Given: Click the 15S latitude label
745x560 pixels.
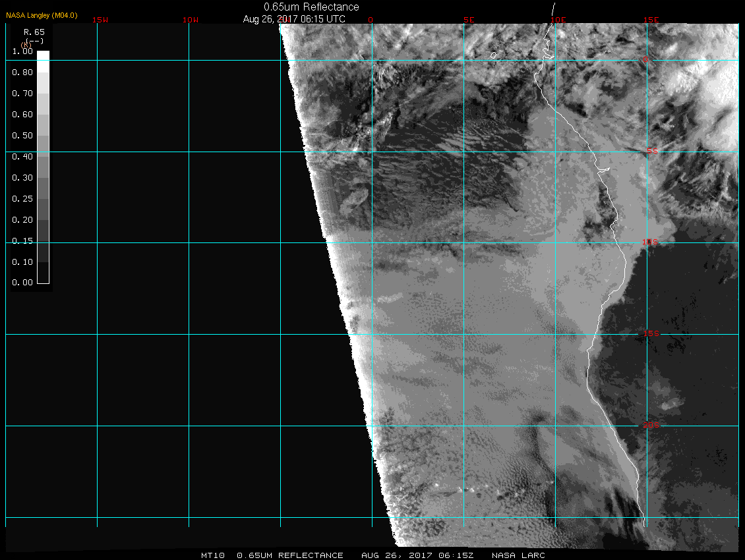Looking at the screenshot, I should 651,333.
